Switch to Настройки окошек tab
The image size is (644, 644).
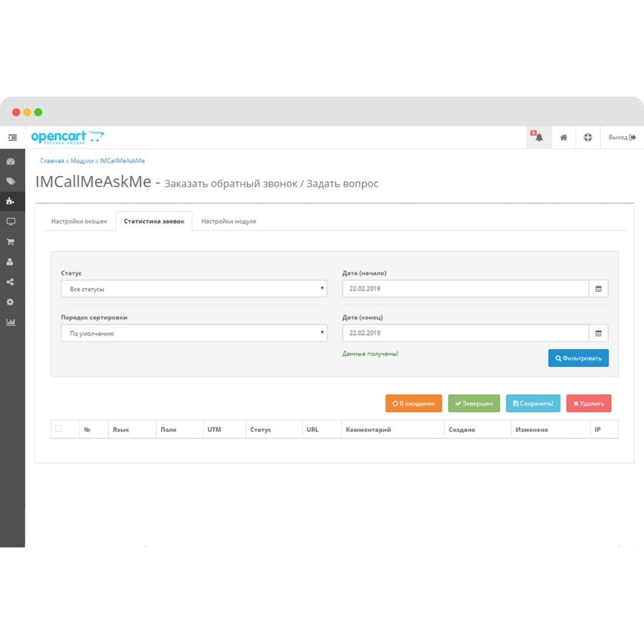tap(79, 221)
